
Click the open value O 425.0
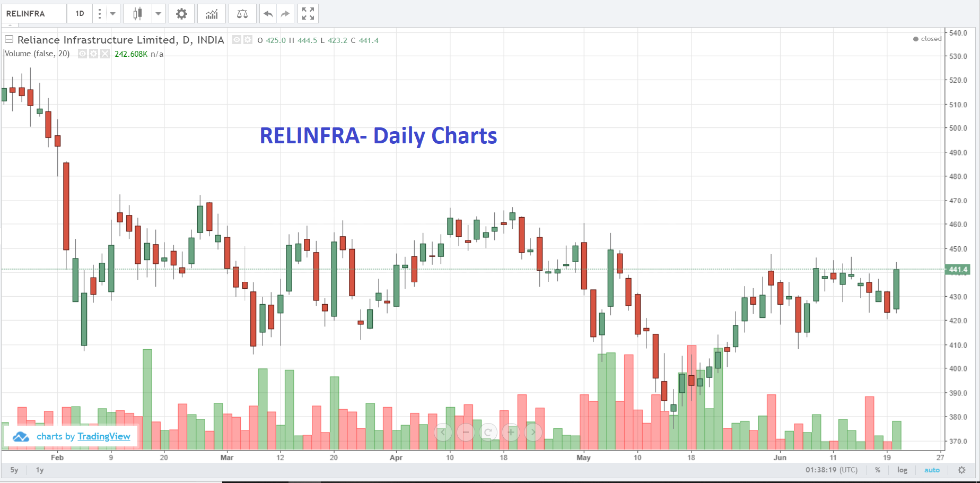[x=272, y=40]
